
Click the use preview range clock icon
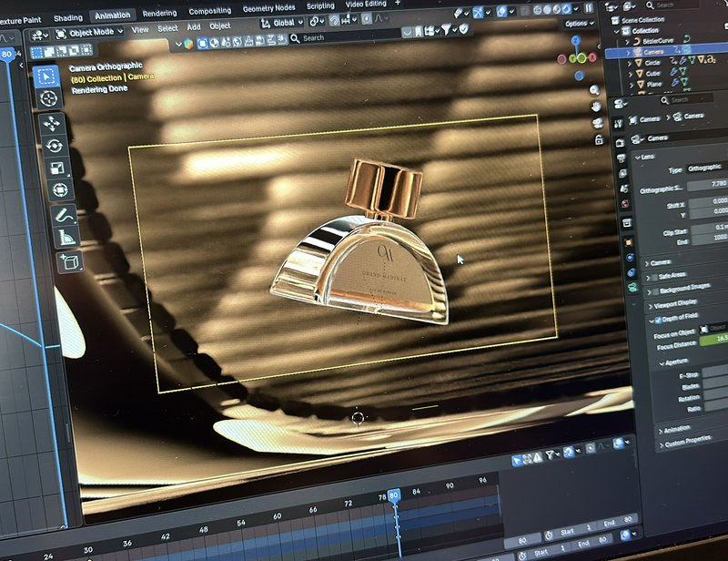tap(549, 535)
